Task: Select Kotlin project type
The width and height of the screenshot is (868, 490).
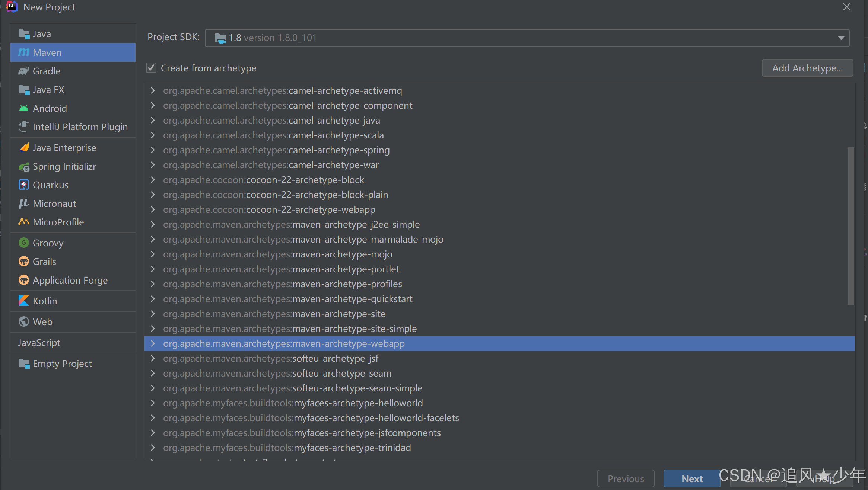Action: [x=73, y=301]
